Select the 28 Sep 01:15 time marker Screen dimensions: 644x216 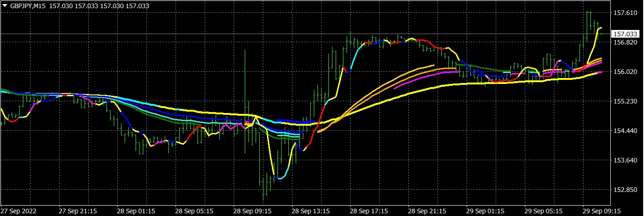(136, 211)
